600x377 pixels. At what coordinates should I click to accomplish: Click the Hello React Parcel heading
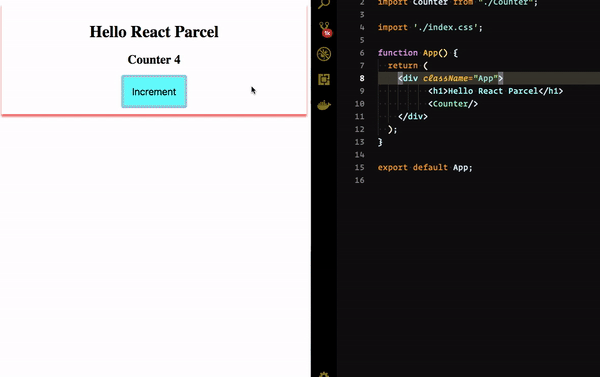point(154,32)
